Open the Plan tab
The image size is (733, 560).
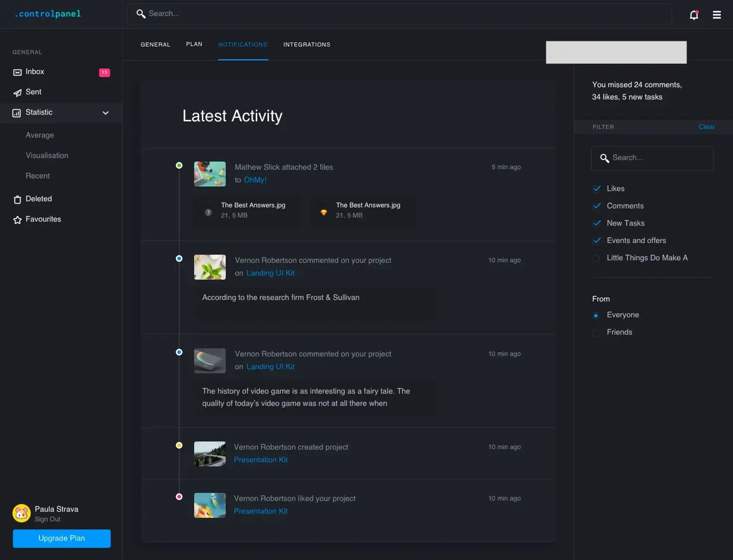[x=194, y=44]
